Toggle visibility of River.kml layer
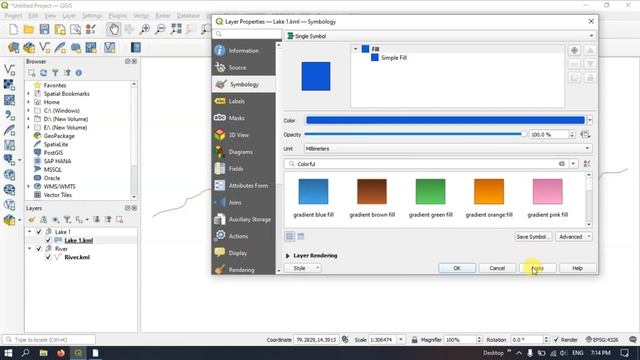Viewport: 640px width, 360px height. pos(48,257)
